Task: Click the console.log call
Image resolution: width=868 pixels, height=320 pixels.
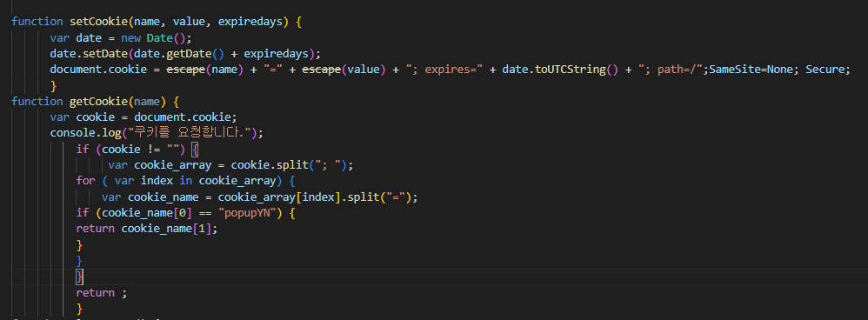Action: coord(85,133)
